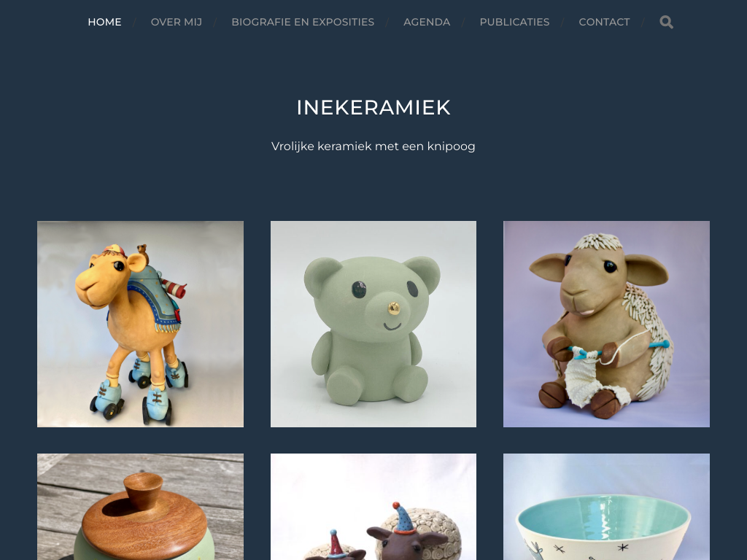The width and height of the screenshot is (747, 560).
Task: Open the turquoise bowl thumbnail
Action: [x=606, y=507]
